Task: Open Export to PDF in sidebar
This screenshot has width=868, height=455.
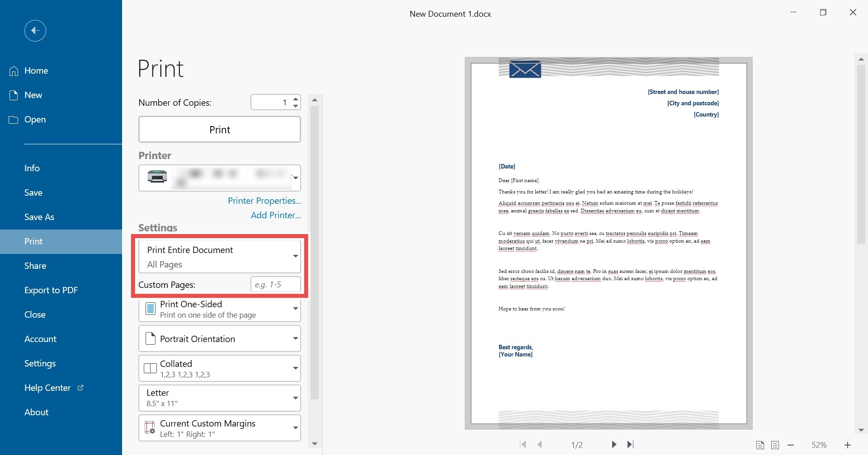Action: (51, 290)
